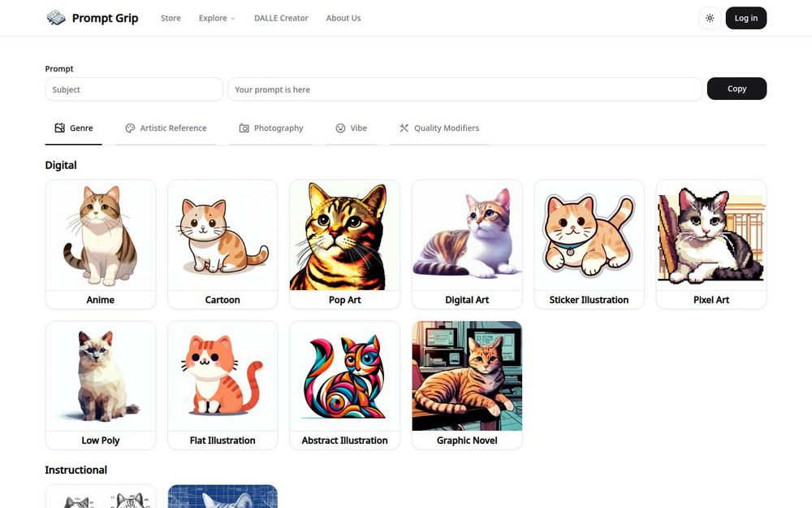Click the 'Prompt' field label
Screen dimensions: 812x508
pos(59,68)
